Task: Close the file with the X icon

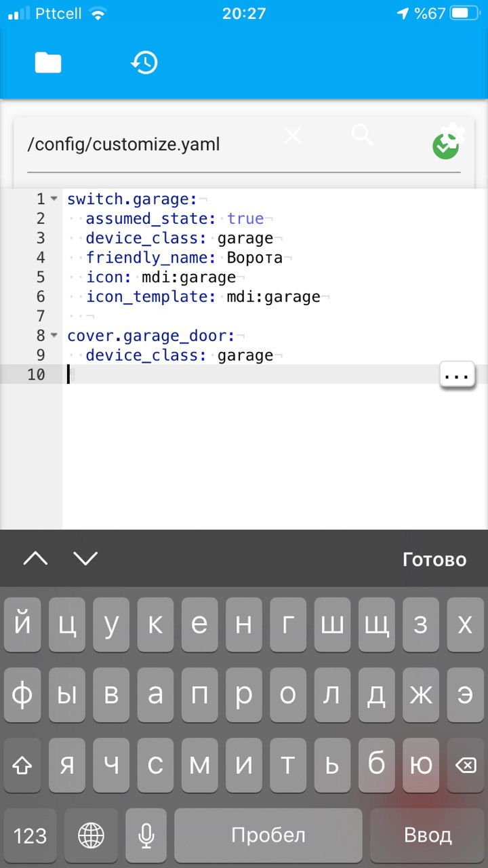Action: [x=293, y=136]
